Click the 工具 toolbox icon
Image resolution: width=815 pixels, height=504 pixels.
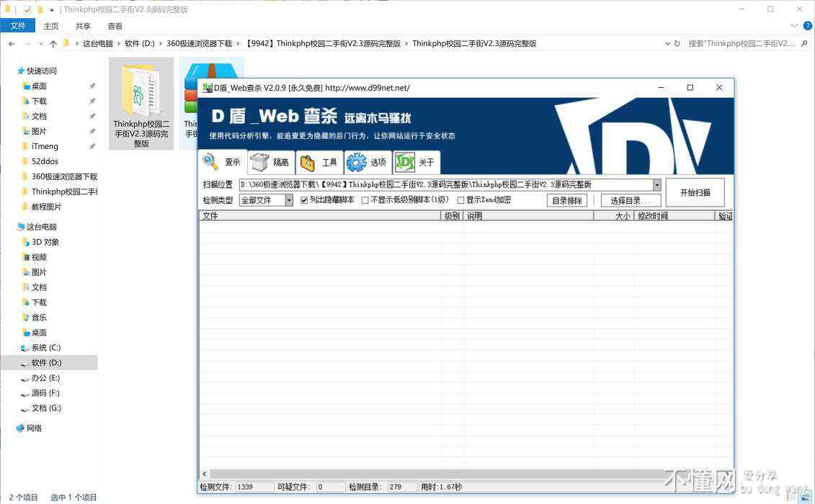(x=308, y=163)
